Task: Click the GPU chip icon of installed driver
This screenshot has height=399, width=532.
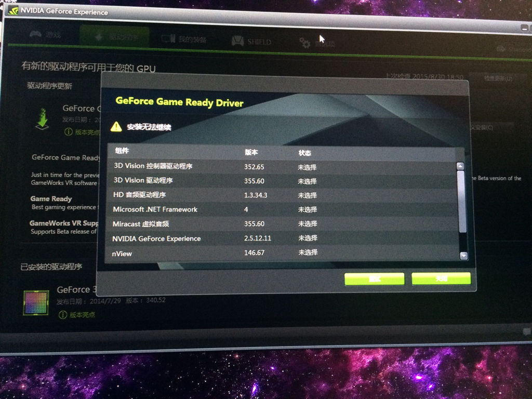Action: [x=36, y=303]
